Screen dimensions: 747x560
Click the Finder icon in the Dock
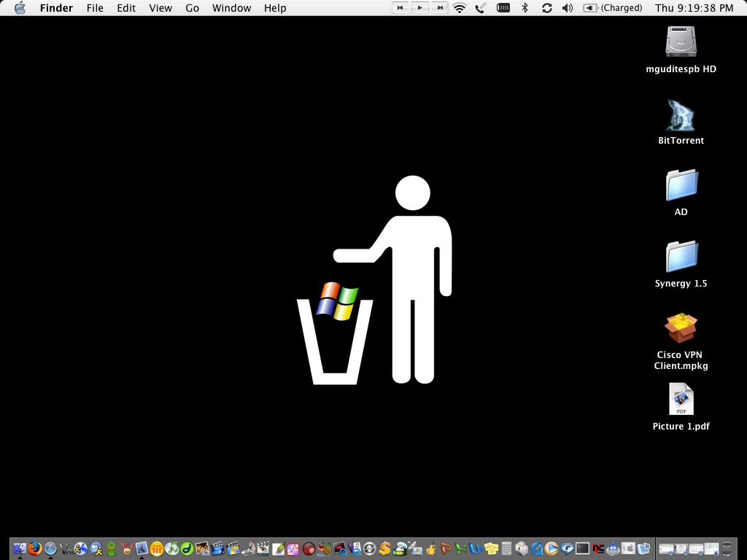20,548
